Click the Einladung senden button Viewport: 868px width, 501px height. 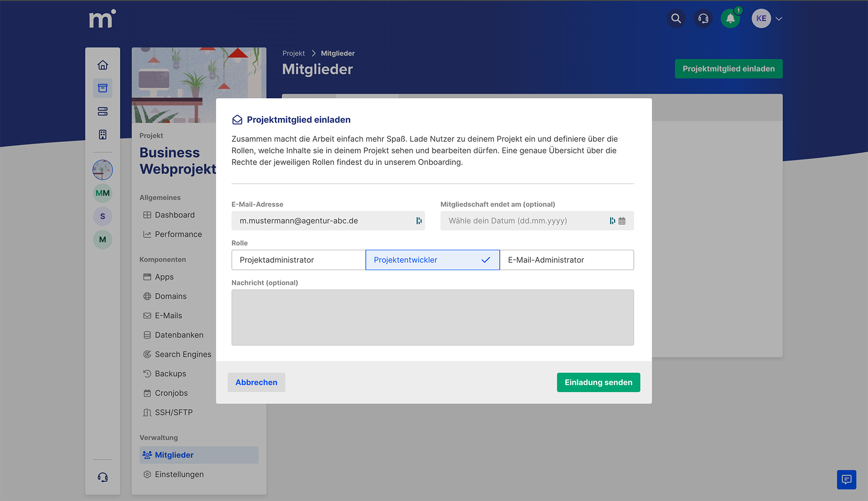[598, 382]
